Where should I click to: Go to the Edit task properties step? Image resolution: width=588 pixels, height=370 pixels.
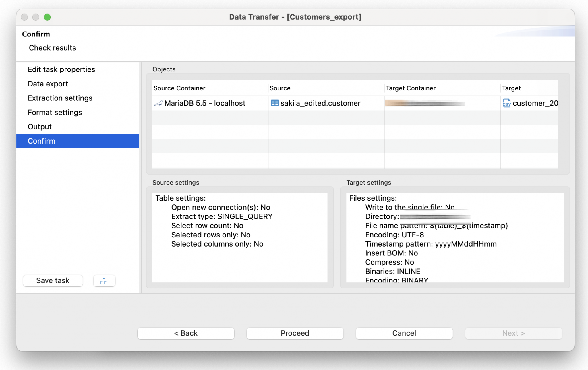tap(61, 69)
